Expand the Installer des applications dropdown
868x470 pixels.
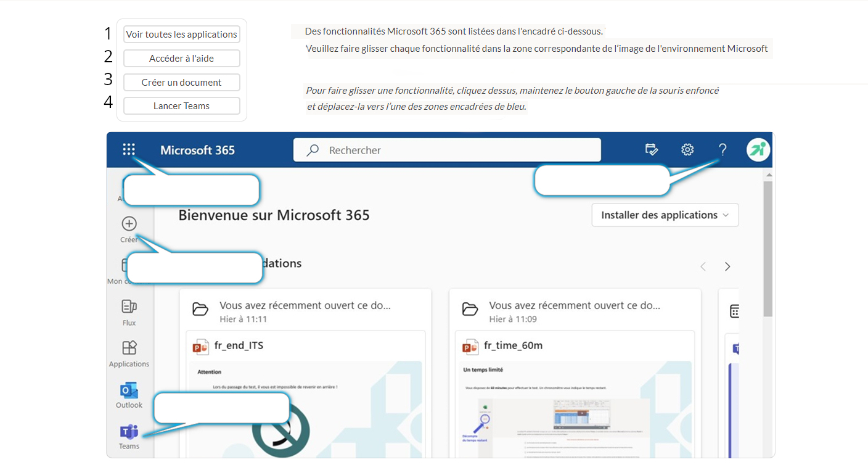click(665, 215)
